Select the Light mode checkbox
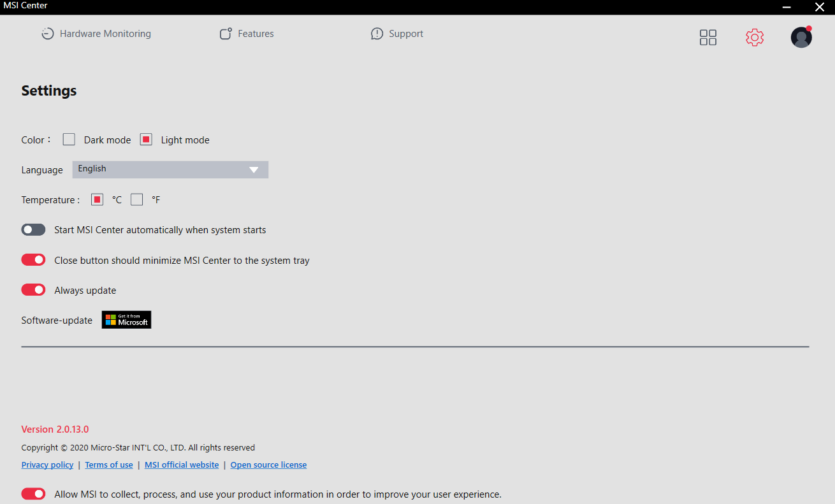835x504 pixels. point(146,140)
